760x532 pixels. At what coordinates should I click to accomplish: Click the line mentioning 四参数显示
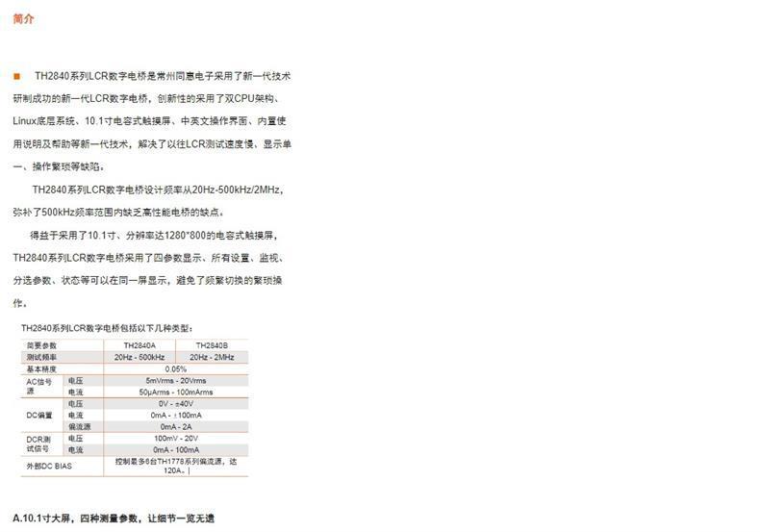click(x=148, y=258)
